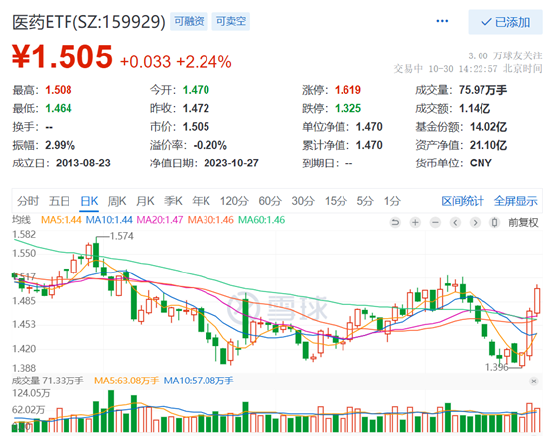Select the 年K chart tab

(x=201, y=201)
